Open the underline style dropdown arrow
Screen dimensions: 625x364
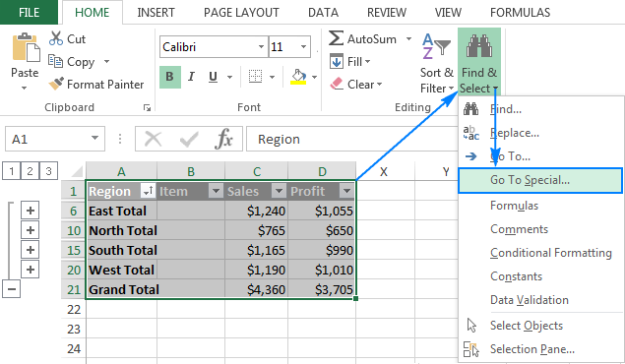tap(229, 77)
